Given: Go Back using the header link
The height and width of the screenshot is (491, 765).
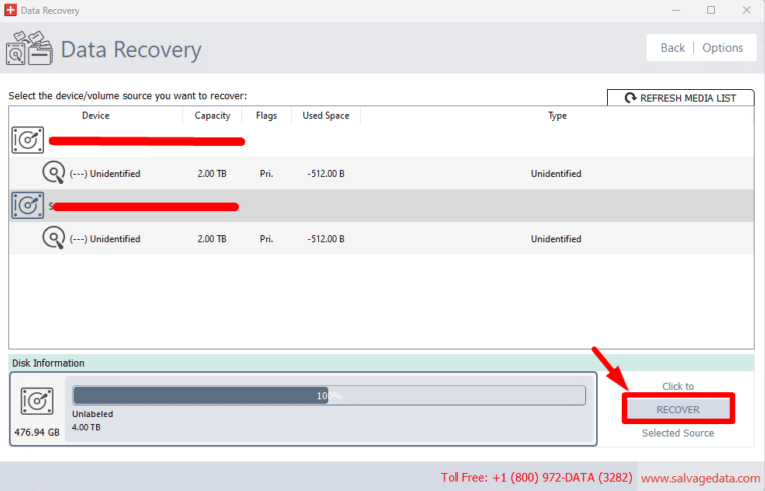Looking at the screenshot, I should click(672, 48).
